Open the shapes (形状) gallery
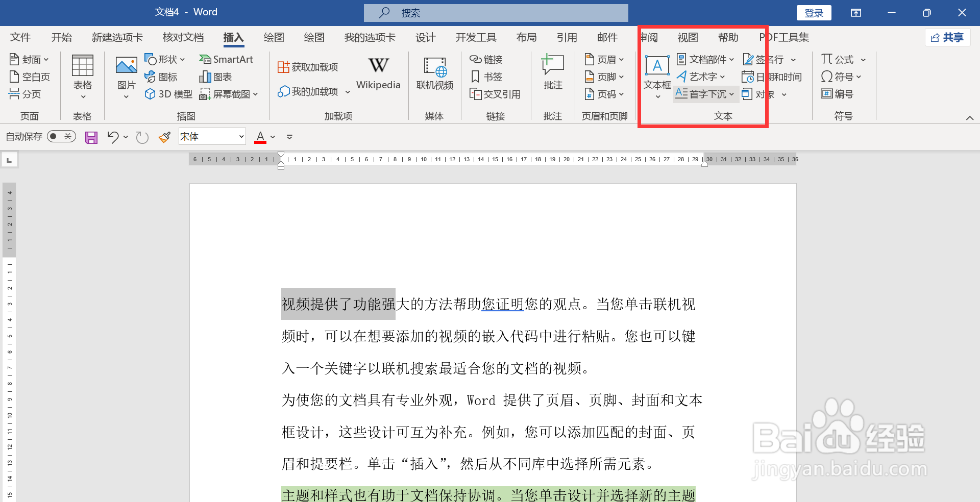980x502 pixels. click(164, 60)
